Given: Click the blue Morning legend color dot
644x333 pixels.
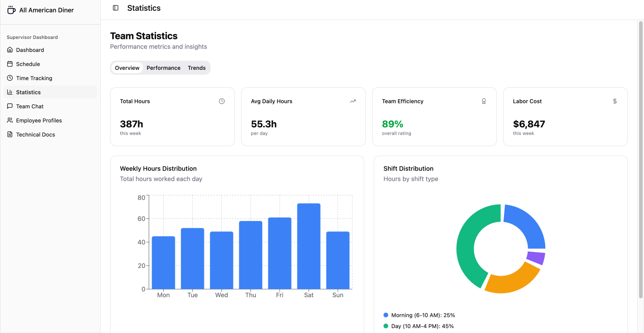Looking at the screenshot, I should tap(386, 315).
